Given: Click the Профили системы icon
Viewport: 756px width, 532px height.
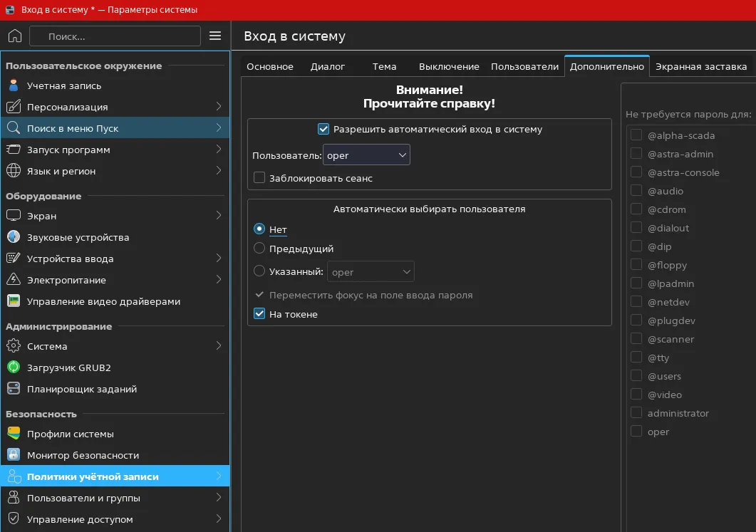Looking at the screenshot, I should (14, 434).
